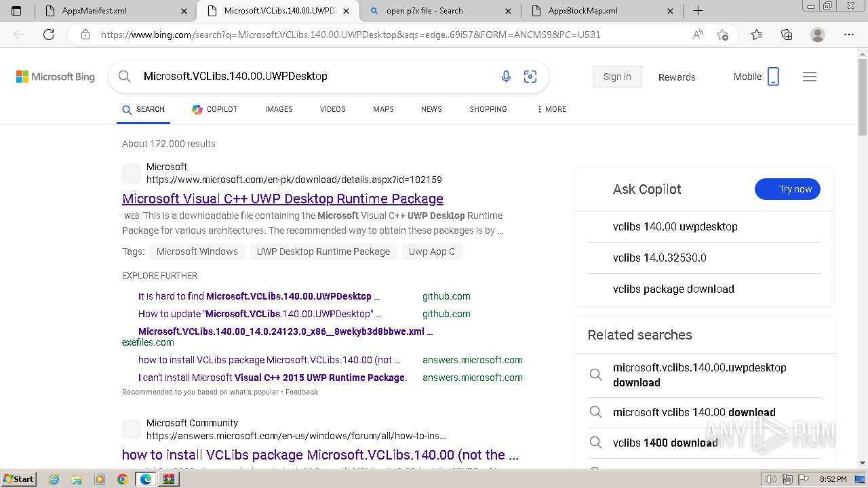Open Collections icon in toolbar
The height and width of the screenshot is (488, 868).
point(787,35)
